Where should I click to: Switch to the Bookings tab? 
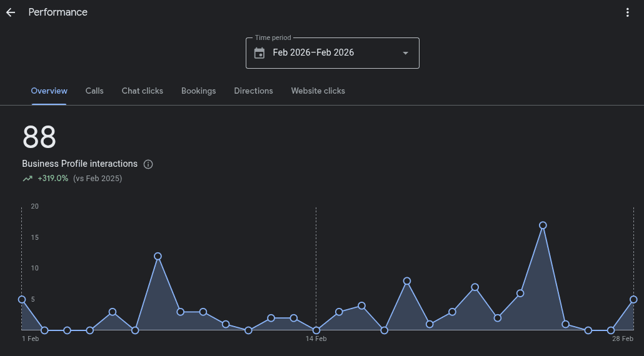point(198,91)
